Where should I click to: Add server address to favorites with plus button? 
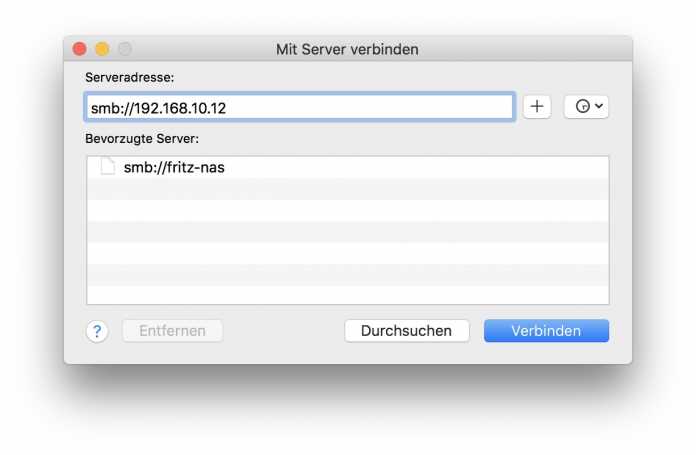(x=537, y=107)
